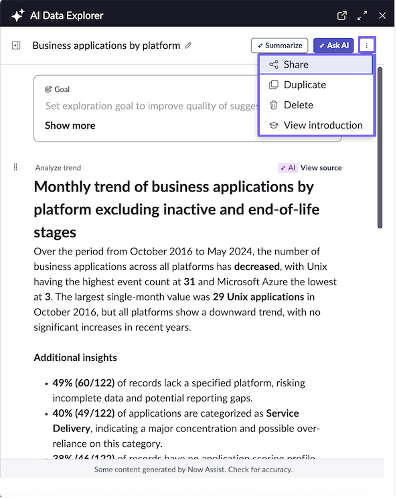Open the View source link
The width and height of the screenshot is (396, 498).
[x=321, y=168]
